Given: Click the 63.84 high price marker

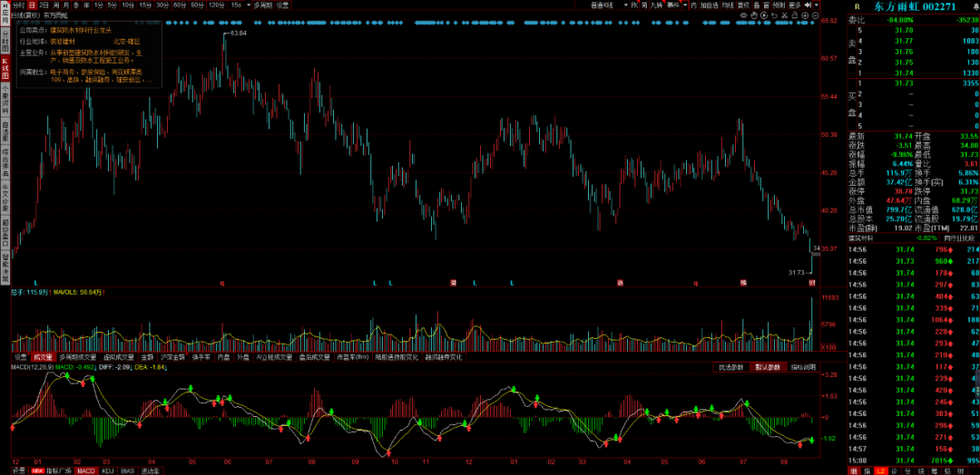Looking at the screenshot, I should click(238, 33).
